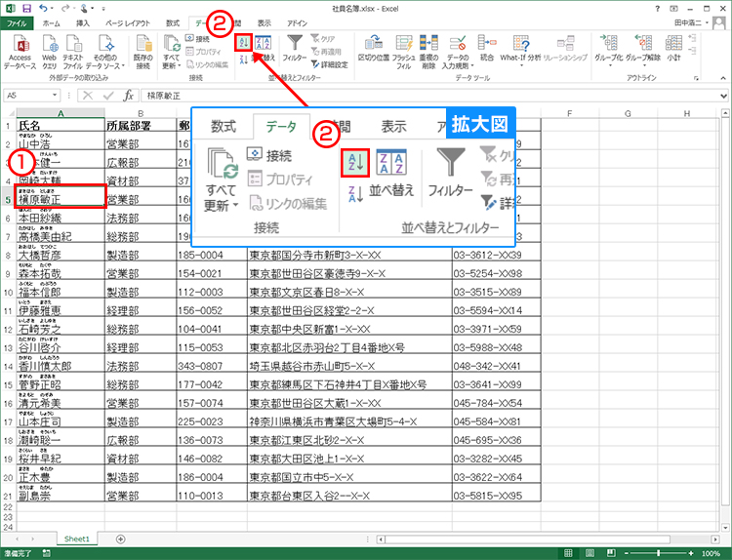Screen dimensions: 732x560
Task: Select cell A5 containing 槇原敏正
Action: point(55,198)
